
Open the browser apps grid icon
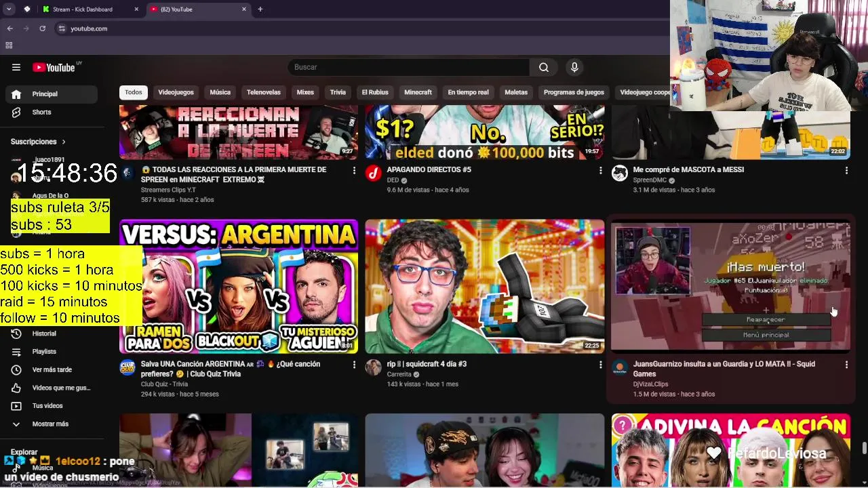click(x=9, y=45)
